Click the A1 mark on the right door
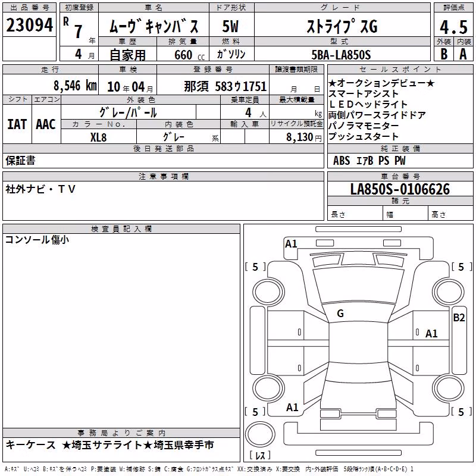Screen dimensions: 476x476 pyautogui.click(x=431, y=334)
